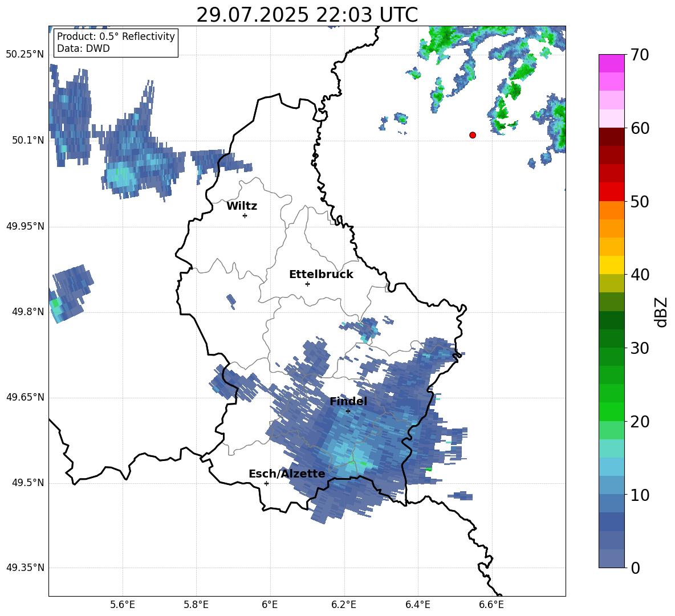
Task: Click the 50.1°N latitude label
Action: click(x=28, y=140)
